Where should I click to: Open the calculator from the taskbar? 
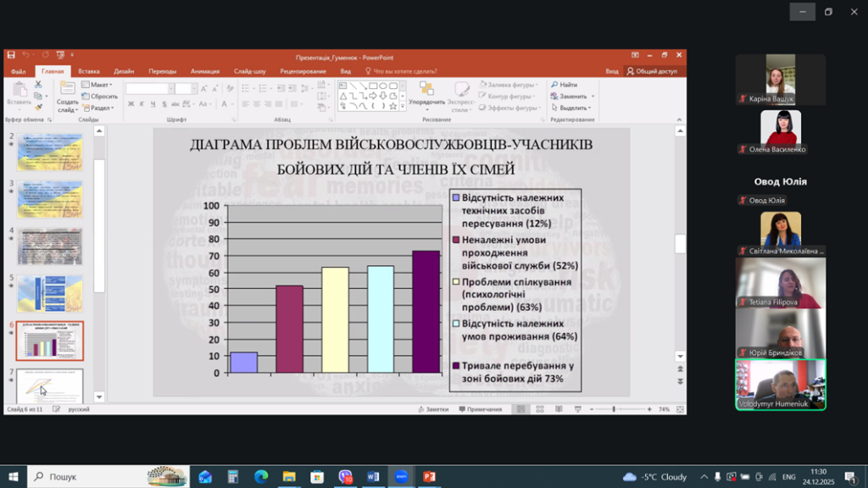point(233,477)
